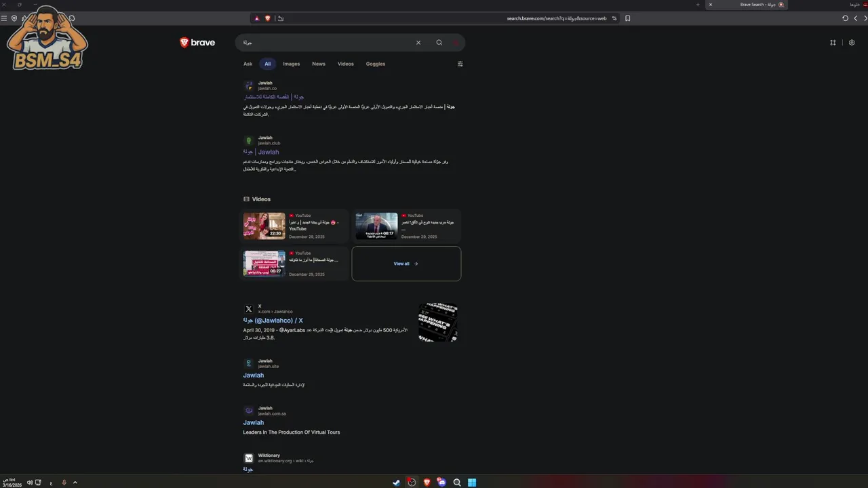
Task: Open the Wiktionary جولة result link
Action: click(x=248, y=469)
